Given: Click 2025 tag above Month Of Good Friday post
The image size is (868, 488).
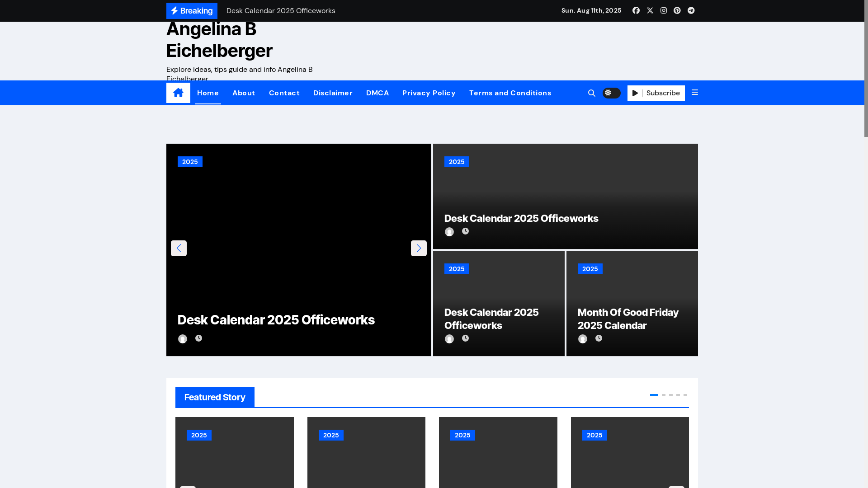Looking at the screenshot, I should pos(590,269).
